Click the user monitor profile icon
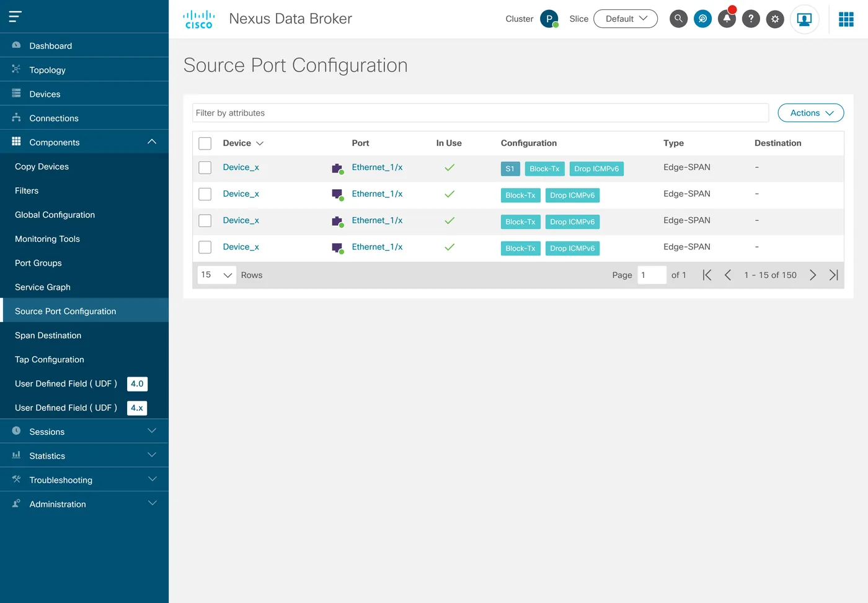 click(x=804, y=19)
